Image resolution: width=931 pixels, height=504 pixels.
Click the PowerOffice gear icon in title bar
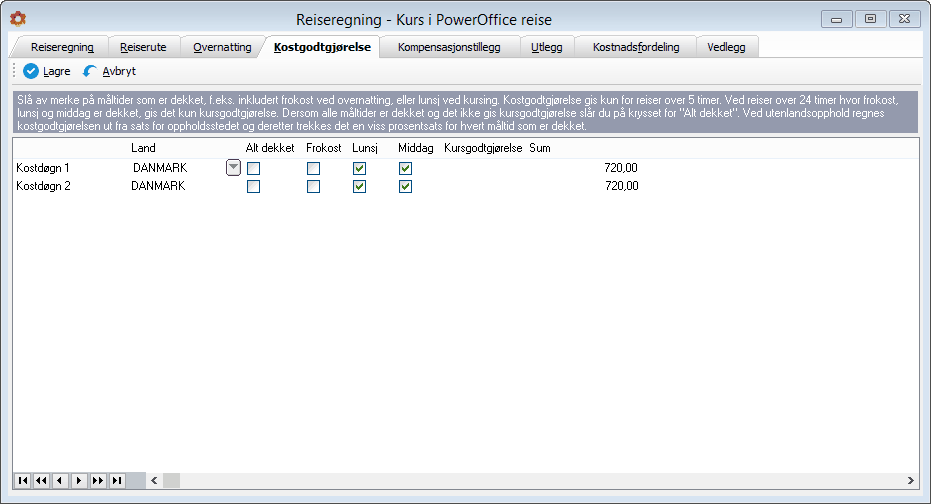pyautogui.click(x=18, y=19)
